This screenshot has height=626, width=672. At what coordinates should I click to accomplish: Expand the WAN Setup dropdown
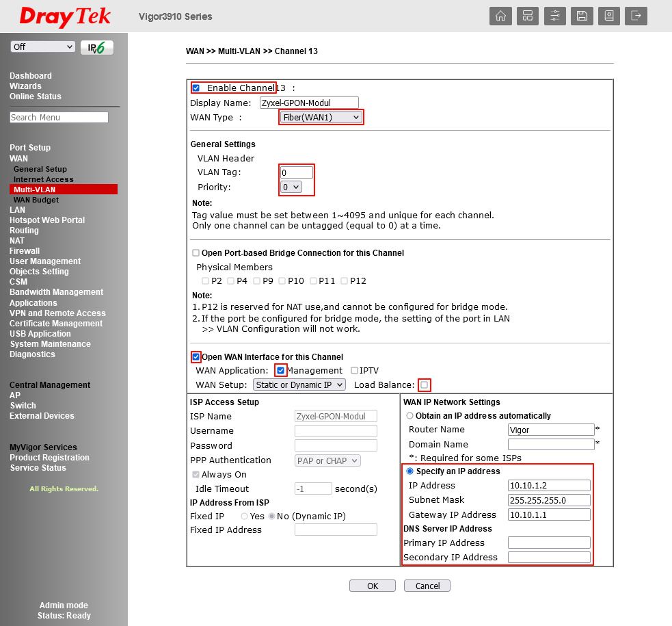click(299, 385)
